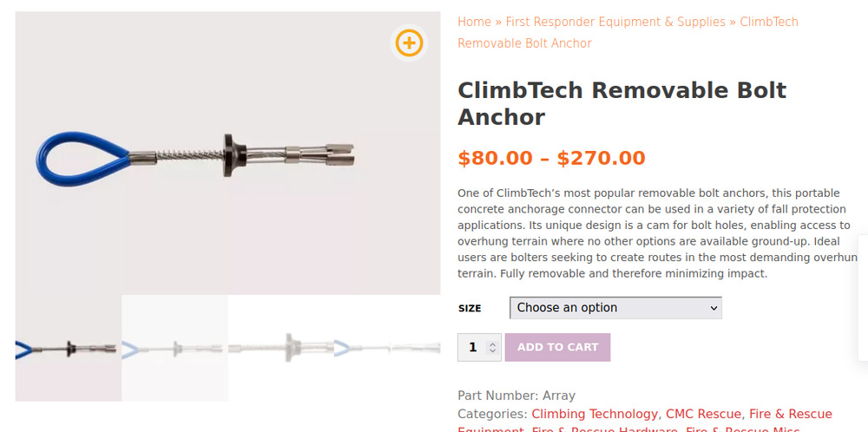Open the Home breadcrumb link

click(x=474, y=22)
